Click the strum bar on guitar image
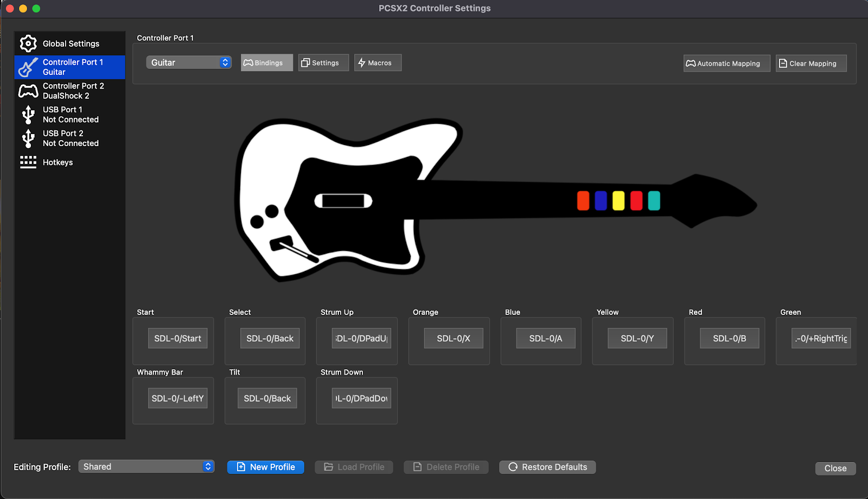Screen dimensions: 868x499 (x=343, y=201)
